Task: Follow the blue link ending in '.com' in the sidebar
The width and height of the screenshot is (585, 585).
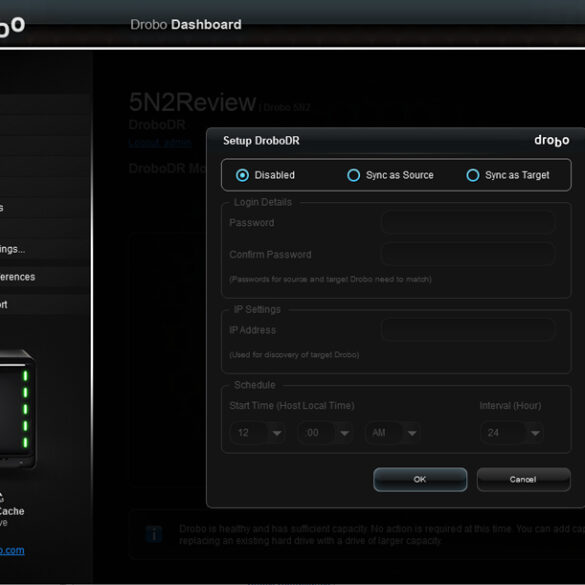Action: [x=12, y=550]
